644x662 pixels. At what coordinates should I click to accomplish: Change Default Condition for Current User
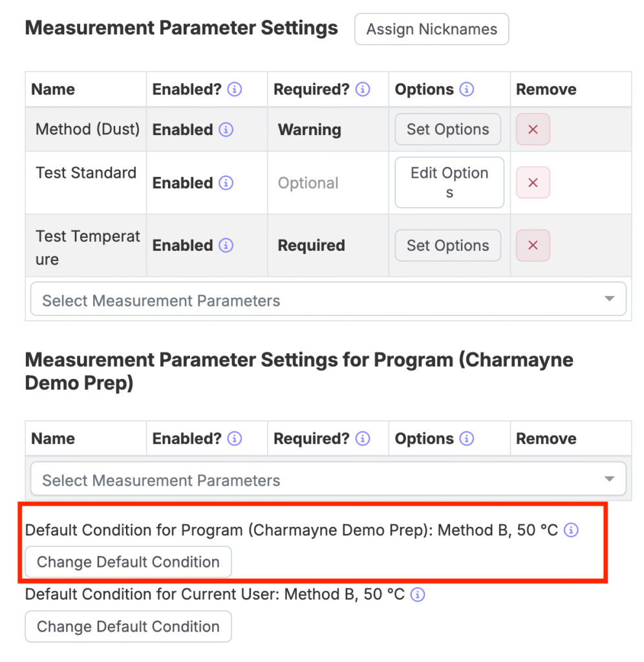129,626
